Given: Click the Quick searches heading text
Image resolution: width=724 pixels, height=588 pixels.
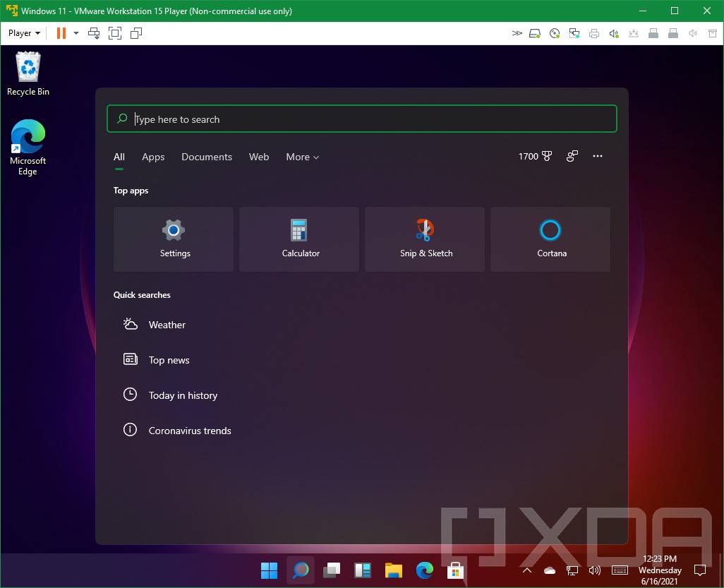Looking at the screenshot, I should [142, 294].
